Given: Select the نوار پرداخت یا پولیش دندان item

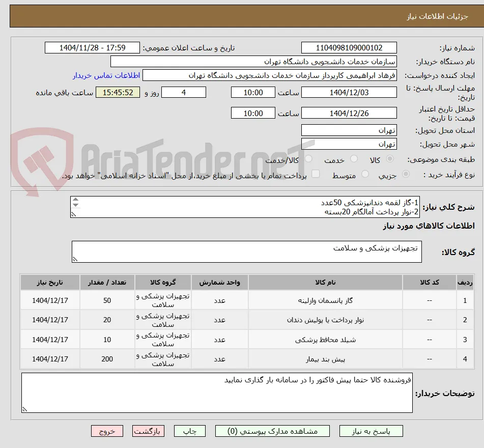Looking at the screenshot, I should 325,320.
